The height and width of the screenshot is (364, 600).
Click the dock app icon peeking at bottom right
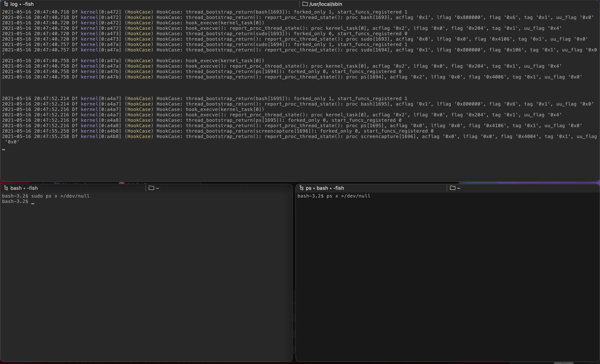coord(564,363)
